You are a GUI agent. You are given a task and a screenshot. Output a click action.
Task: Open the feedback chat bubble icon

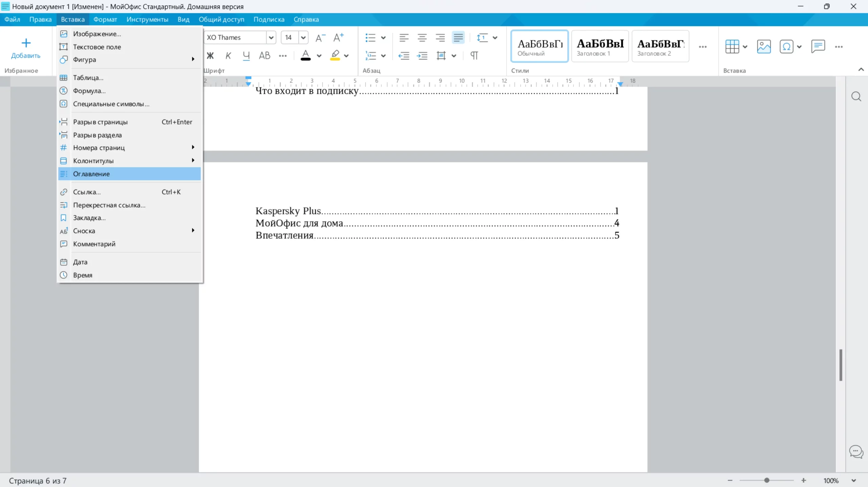coord(856,452)
